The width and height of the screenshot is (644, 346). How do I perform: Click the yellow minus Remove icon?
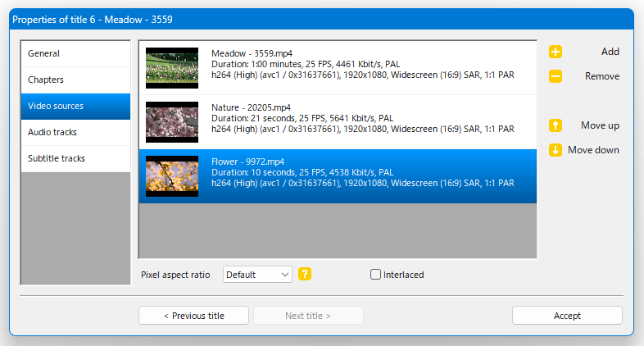556,76
